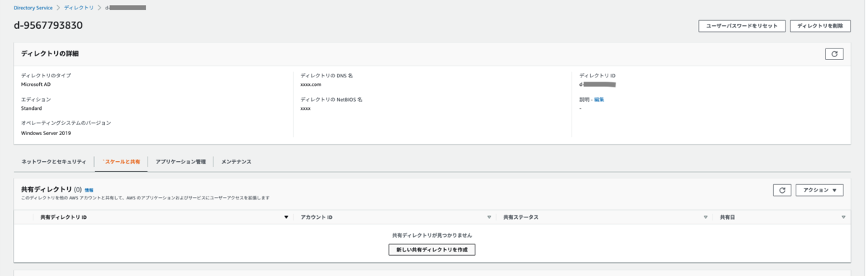Click the 共有ステータス column header
This screenshot has height=276, width=868.
point(521,217)
